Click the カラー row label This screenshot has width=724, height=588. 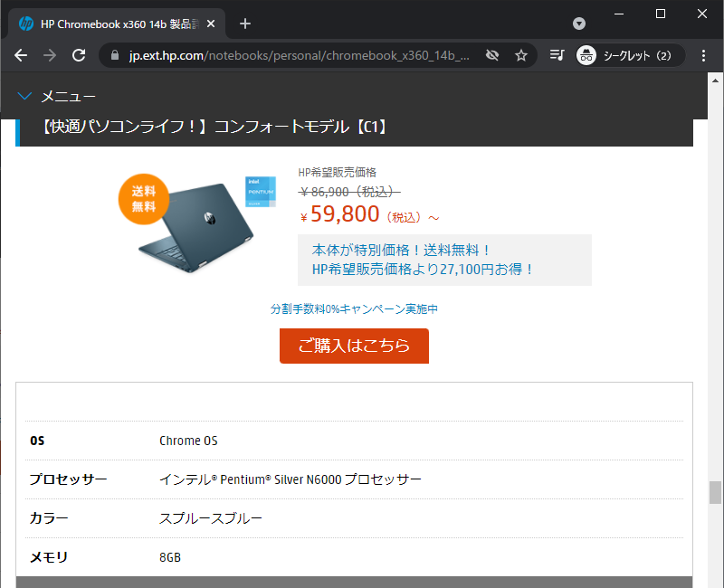coord(49,518)
